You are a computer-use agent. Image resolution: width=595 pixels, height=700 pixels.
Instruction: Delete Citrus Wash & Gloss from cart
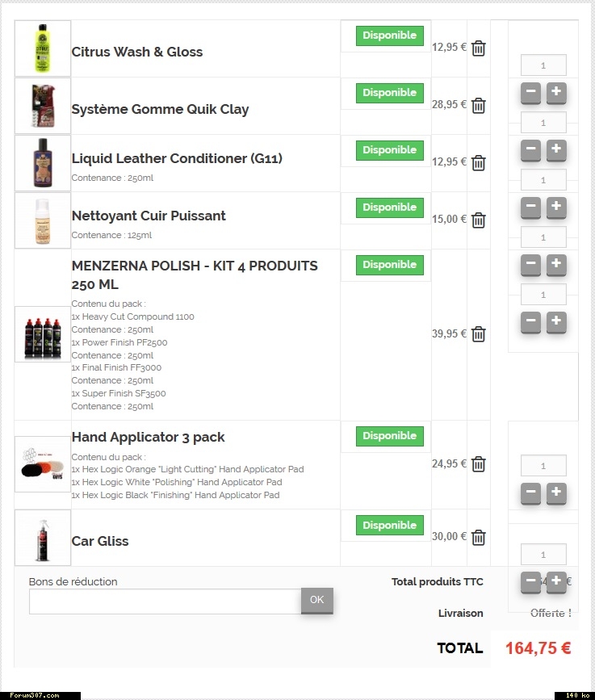[479, 48]
